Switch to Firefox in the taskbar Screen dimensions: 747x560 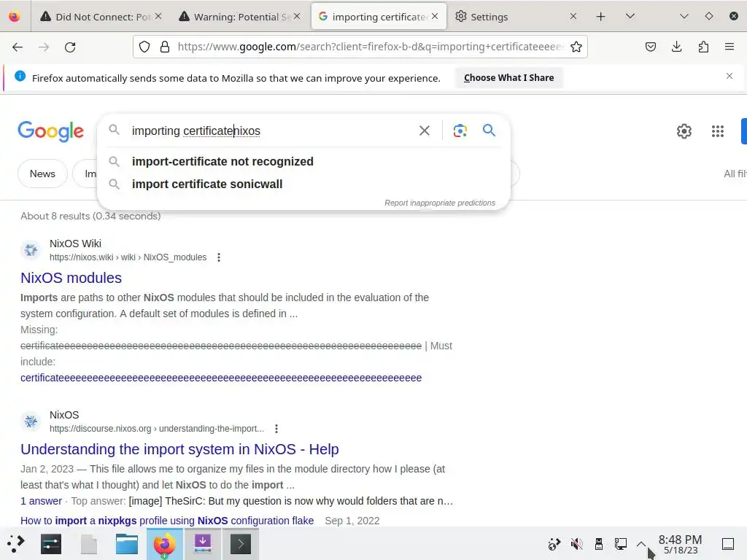[164, 544]
